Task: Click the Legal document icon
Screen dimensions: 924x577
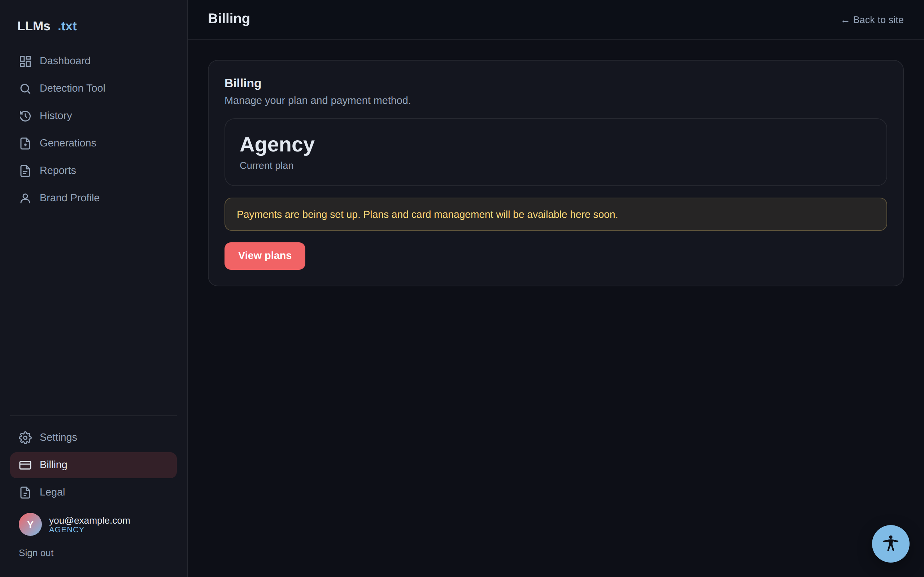Action: (x=25, y=493)
